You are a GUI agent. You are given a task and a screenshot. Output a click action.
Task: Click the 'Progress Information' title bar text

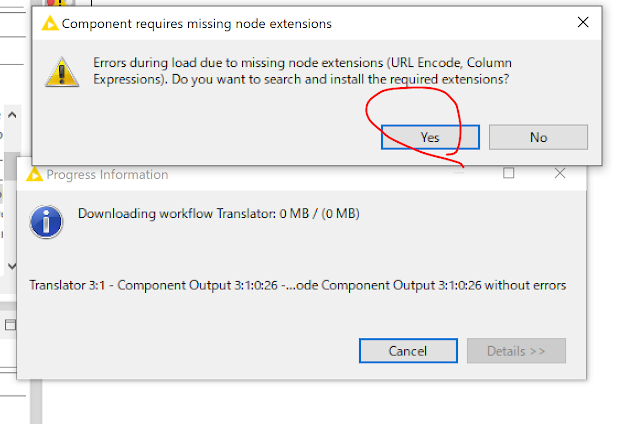coord(108,175)
